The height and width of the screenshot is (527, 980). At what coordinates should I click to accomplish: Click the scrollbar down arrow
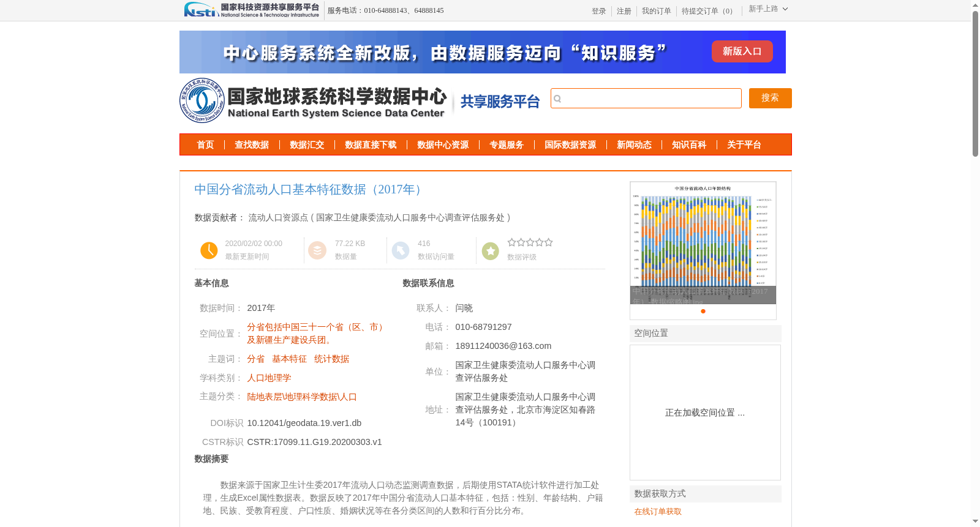(x=975, y=521)
